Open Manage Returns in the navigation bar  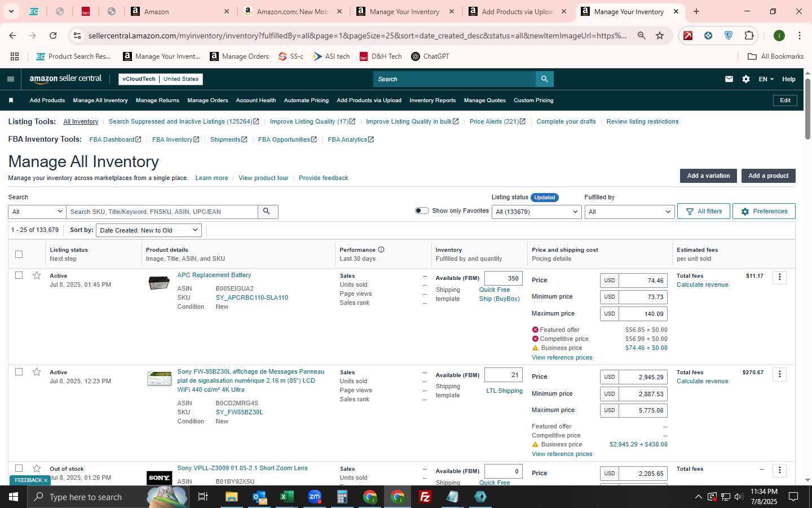point(157,100)
